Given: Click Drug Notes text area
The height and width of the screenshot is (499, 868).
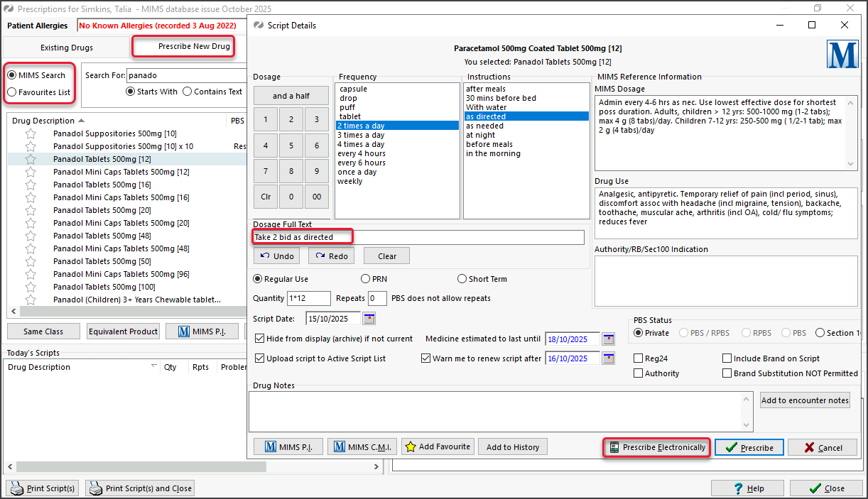Looking at the screenshot, I should coord(494,410).
